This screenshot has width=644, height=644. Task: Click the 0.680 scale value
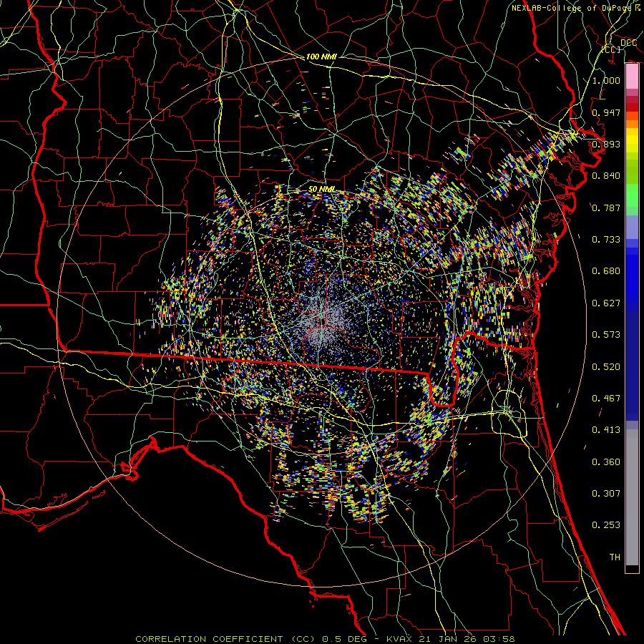(606, 271)
